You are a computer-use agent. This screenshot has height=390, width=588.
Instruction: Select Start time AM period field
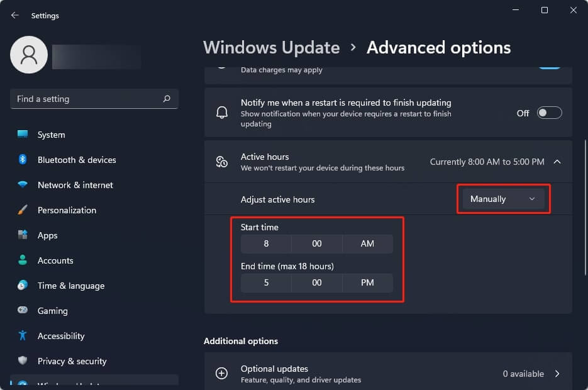367,244
